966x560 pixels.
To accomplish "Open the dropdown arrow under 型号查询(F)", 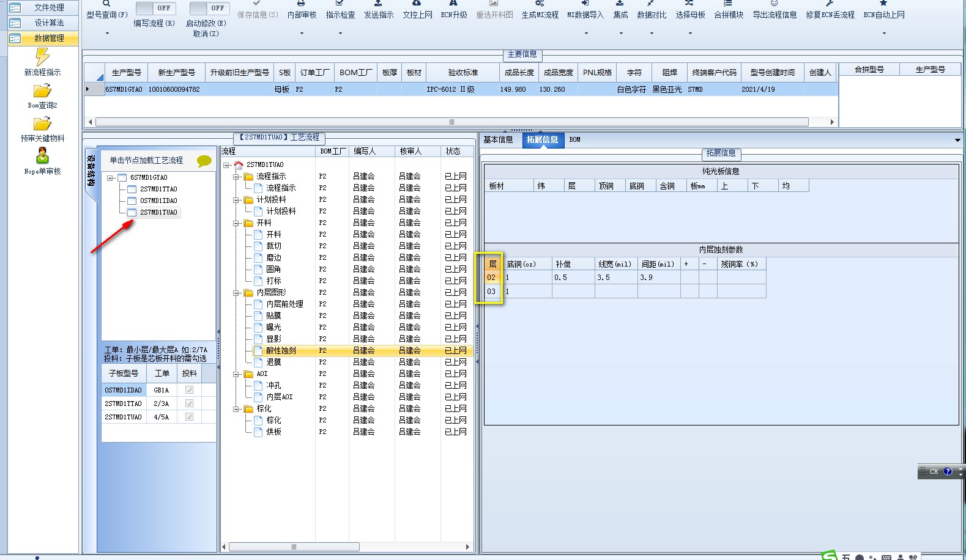I will click(x=107, y=33).
